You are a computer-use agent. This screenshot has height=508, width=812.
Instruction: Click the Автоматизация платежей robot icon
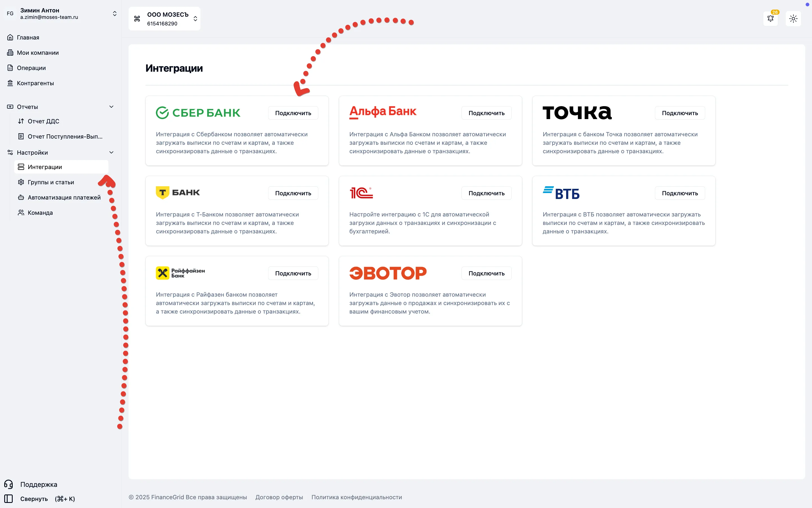click(x=21, y=197)
